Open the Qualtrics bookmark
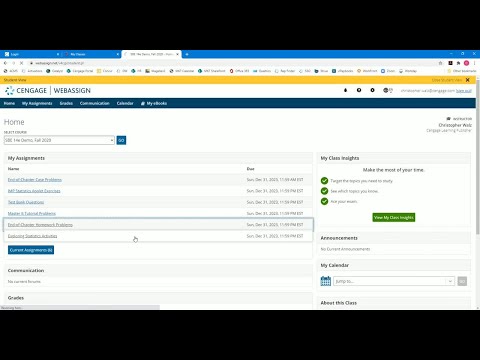This screenshot has height=360, width=480. point(262,71)
